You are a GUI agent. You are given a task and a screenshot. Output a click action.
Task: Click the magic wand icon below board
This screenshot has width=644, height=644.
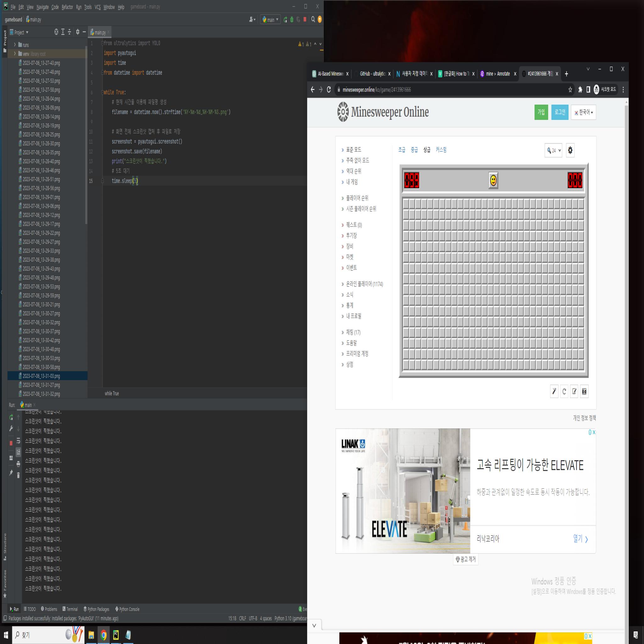click(x=554, y=391)
